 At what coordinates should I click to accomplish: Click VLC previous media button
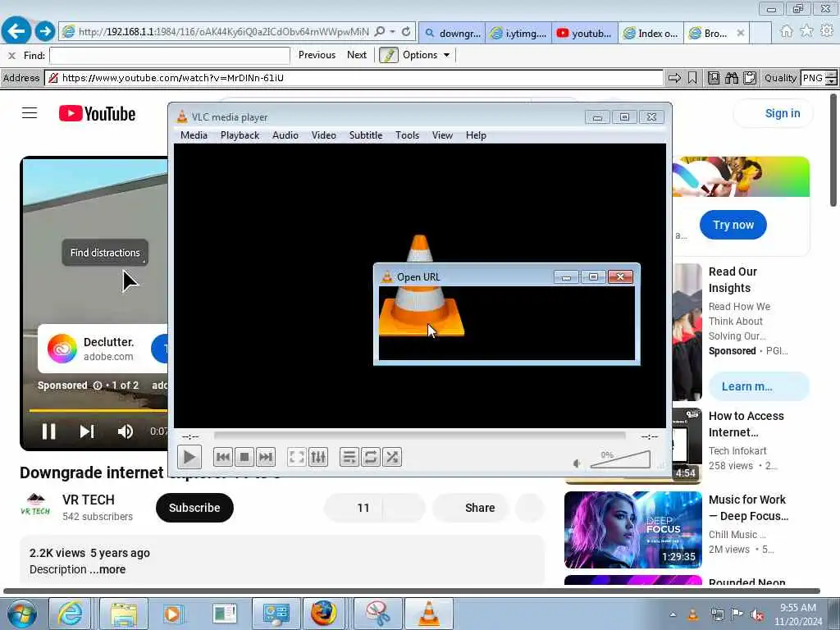(223, 457)
